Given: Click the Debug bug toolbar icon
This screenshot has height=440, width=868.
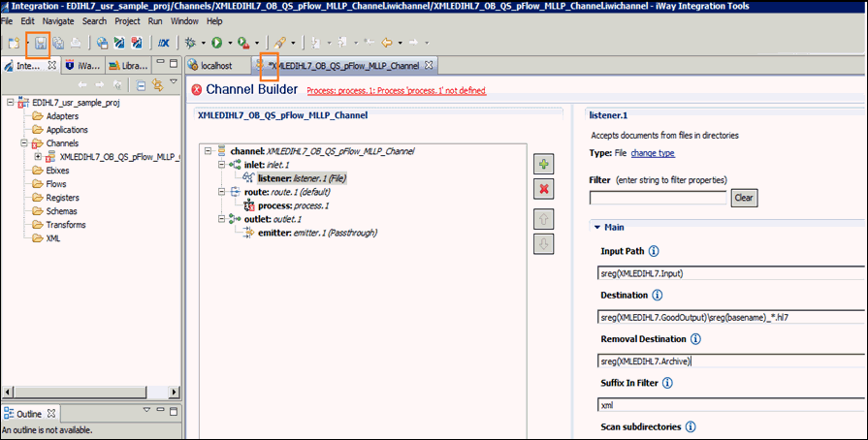Looking at the screenshot, I should (x=190, y=43).
